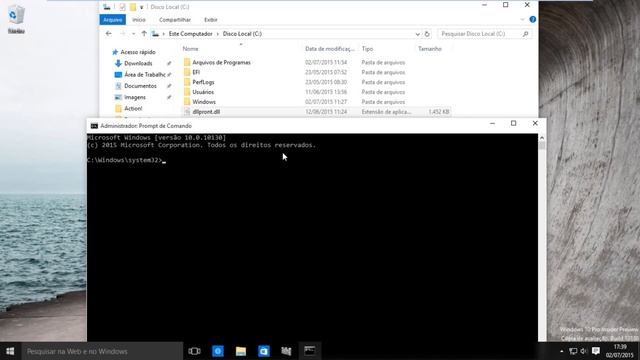Open File Explorer from the taskbar
Screen dimensions: 640x360
coord(241,351)
